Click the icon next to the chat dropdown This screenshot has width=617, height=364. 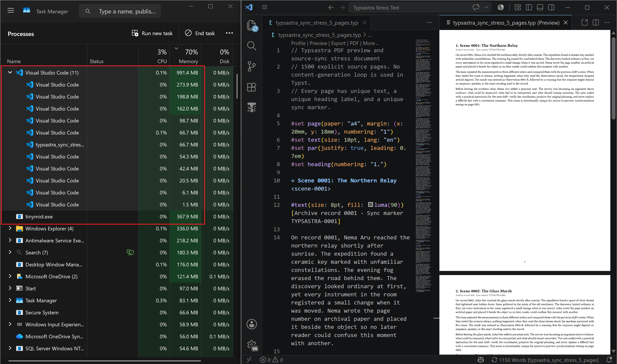point(501,7)
